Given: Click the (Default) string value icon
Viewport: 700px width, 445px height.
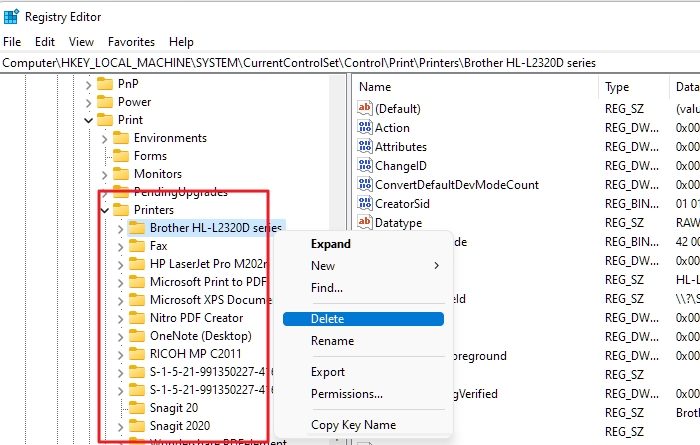Looking at the screenshot, I should click(x=365, y=108).
